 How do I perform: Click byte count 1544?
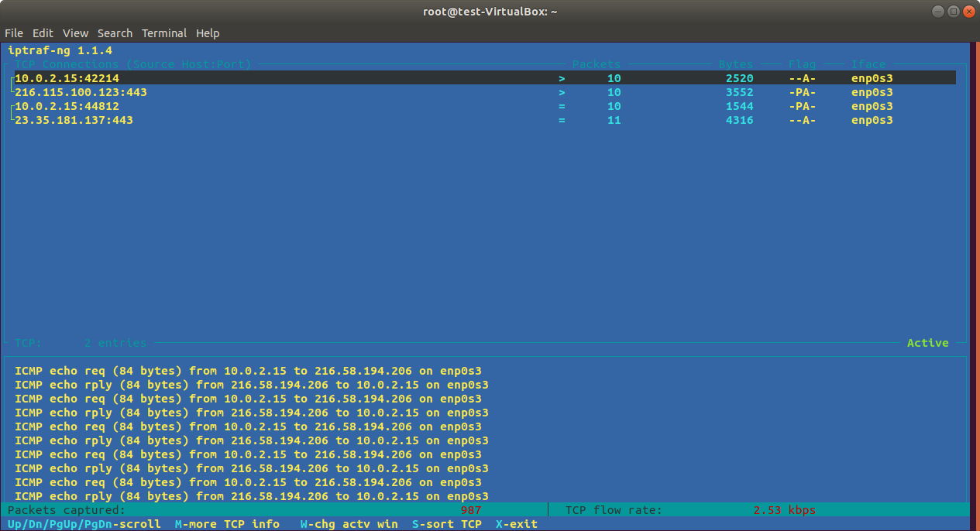pos(739,106)
